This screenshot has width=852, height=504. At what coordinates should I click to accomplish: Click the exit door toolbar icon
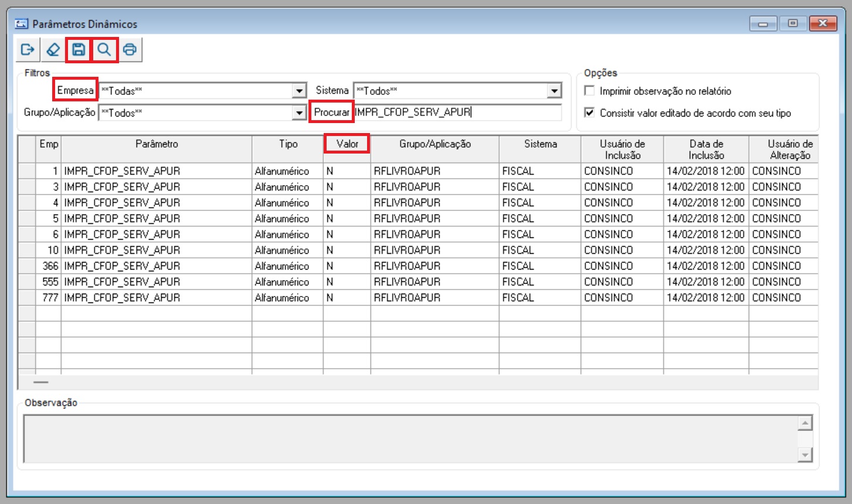(x=28, y=50)
